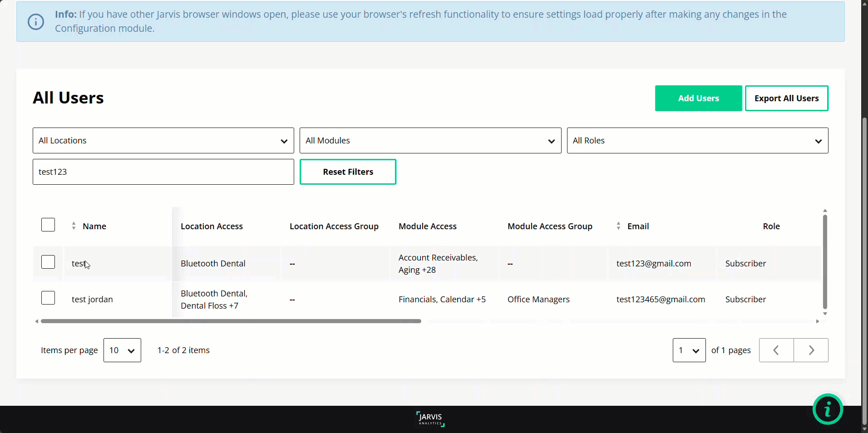Open the All Roles dropdown

tap(697, 141)
